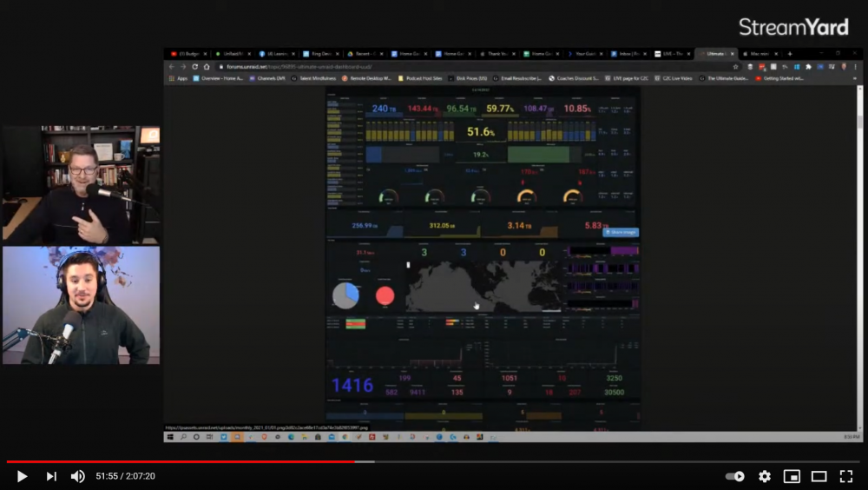Open the Getting Started wi... bookmark
This screenshot has width=868, height=490.
click(779, 78)
